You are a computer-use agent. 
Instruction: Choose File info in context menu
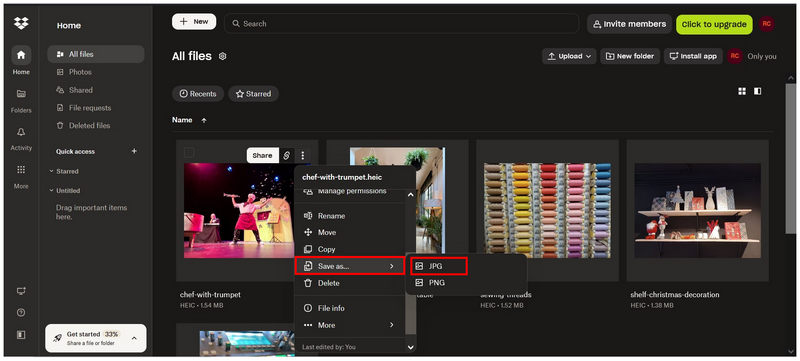pos(350,308)
